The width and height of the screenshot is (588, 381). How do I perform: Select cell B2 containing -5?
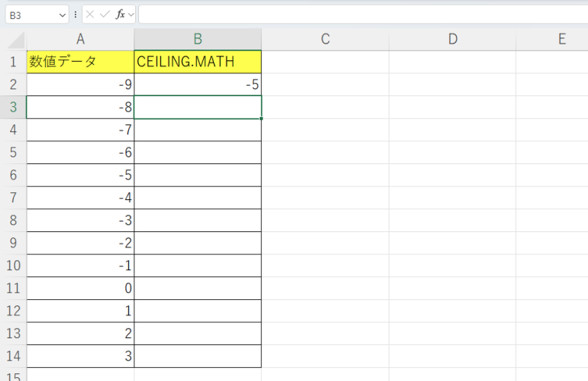pos(197,85)
